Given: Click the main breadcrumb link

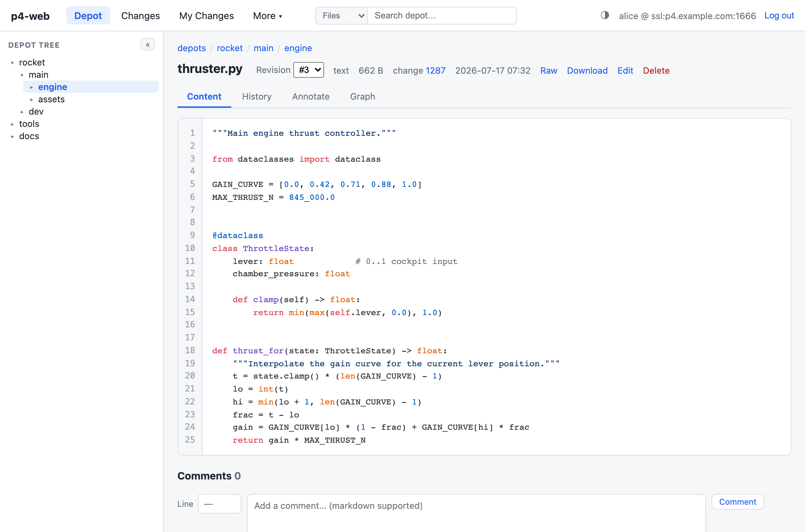Looking at the screenshot, I should click(263, 48).
